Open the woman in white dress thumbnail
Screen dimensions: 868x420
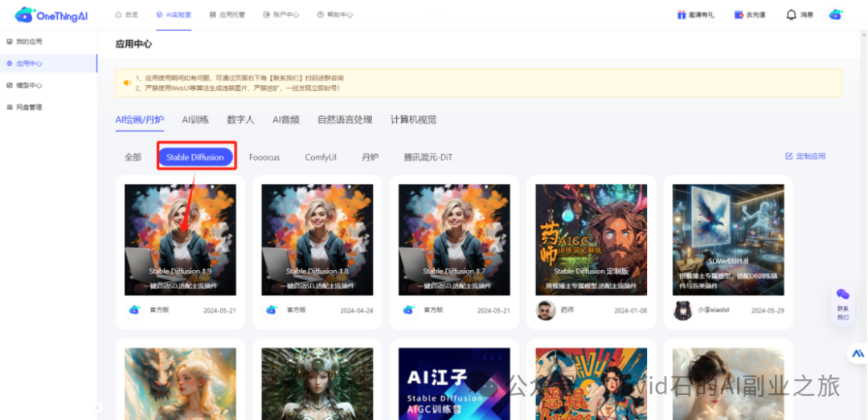point(728,384)
